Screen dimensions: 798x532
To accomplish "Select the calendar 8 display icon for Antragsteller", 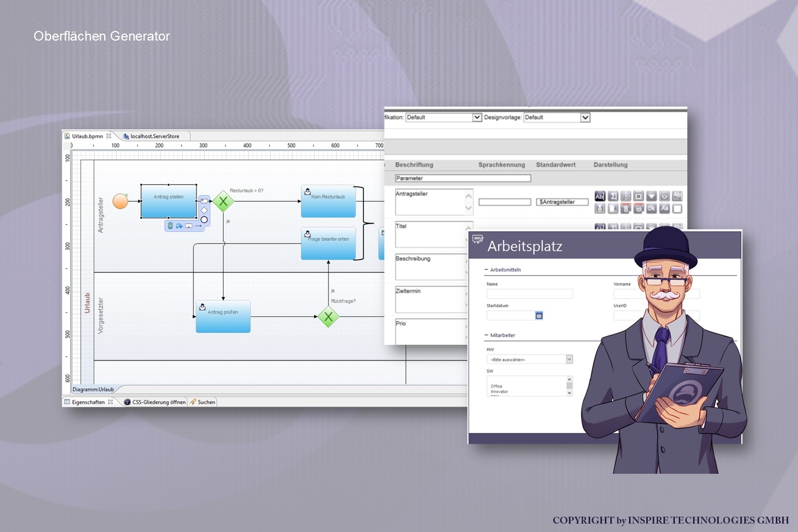I will click(x=625, y=208).
